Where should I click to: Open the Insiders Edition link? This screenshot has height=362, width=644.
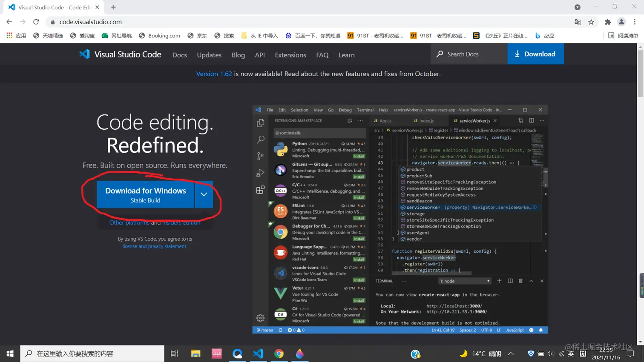pyautogui.click(x=181, y=222)
